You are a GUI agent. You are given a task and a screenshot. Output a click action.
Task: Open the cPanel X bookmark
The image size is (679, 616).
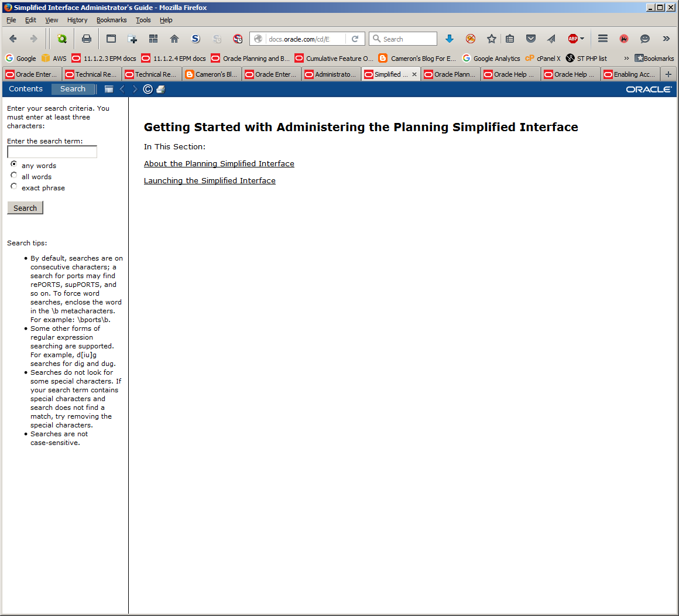[x=543, y=59]
